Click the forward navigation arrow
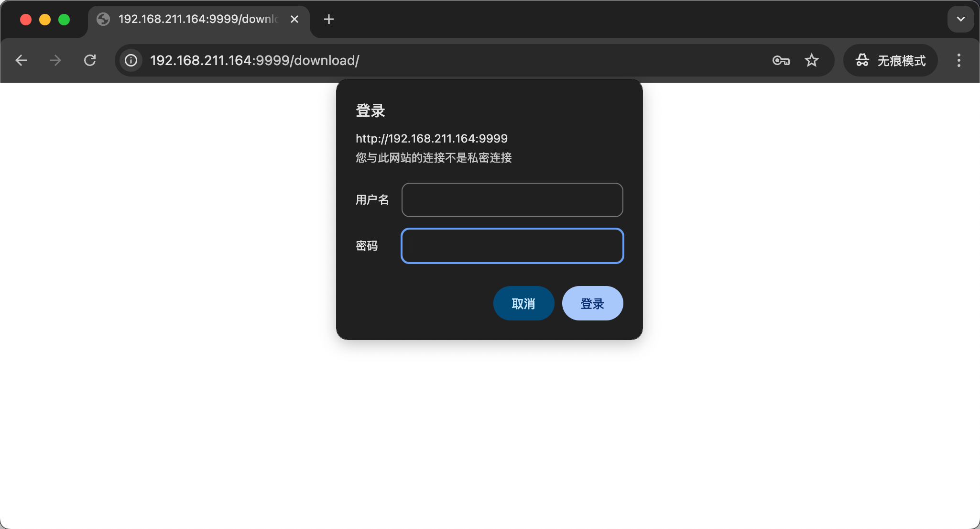This screenshot has height=529, width=980. tap(55, 60)
